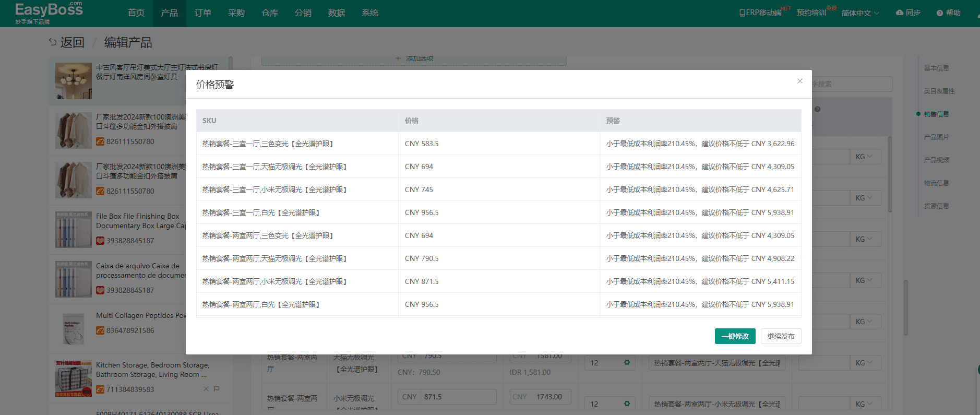Screen dimensions: 980x415
Task: Jump to 产品视频 section
Action: (936, 160)
